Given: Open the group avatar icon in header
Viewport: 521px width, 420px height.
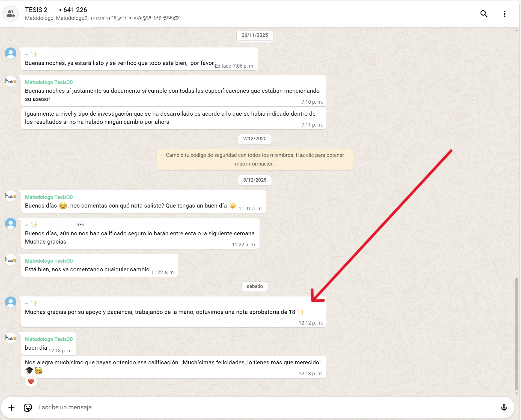Looking at the screenshot, I should click(x=11, y=14).
